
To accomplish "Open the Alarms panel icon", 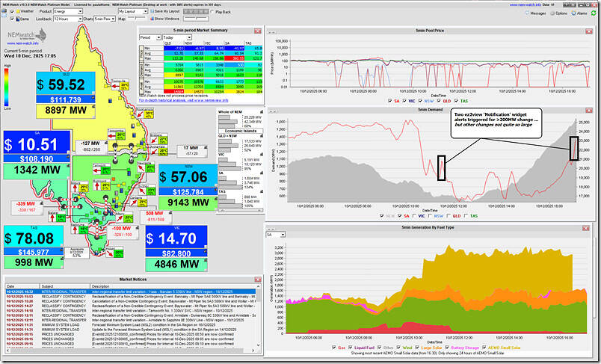I will coord(574,12).
